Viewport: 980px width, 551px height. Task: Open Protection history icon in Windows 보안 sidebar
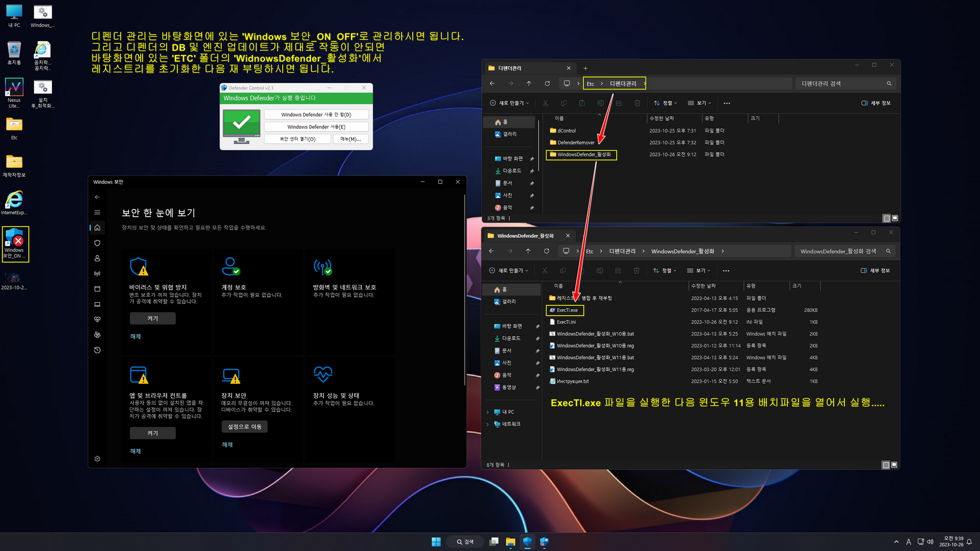tap(97, 350)
